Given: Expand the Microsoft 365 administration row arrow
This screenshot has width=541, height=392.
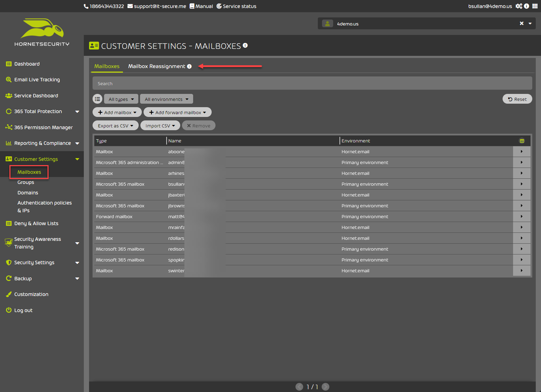Looking at the screenshot, I should click(522, 162).
